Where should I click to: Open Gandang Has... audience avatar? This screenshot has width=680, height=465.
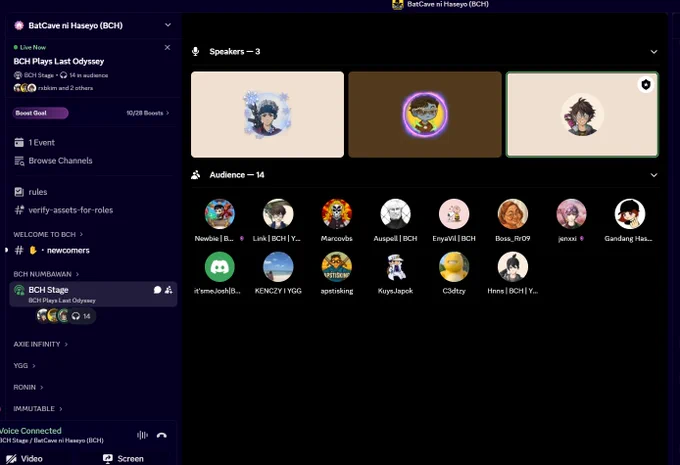point(630,214)
